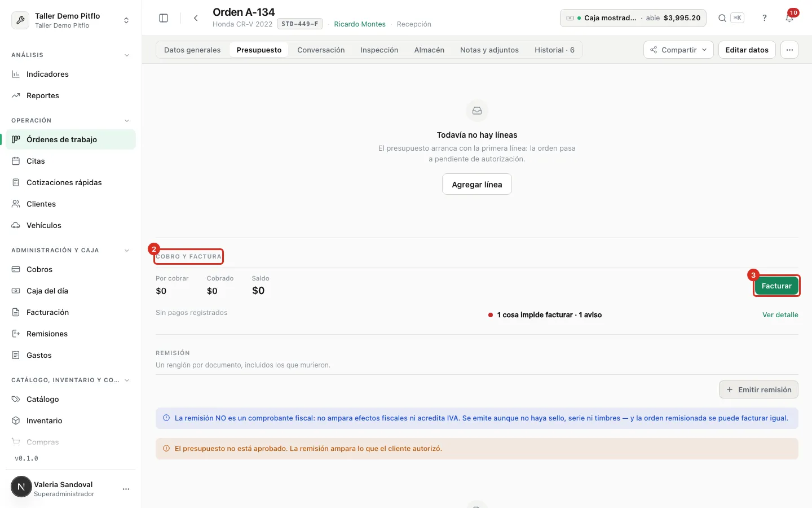Open the Taller Demo Pitflo workshop switcher

(71, 20)
